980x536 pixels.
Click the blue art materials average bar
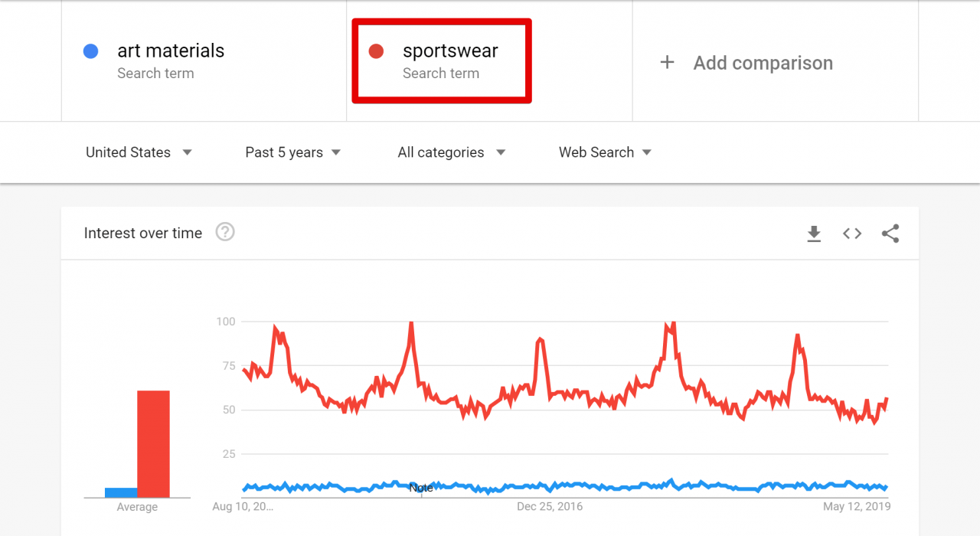point(121,492)
